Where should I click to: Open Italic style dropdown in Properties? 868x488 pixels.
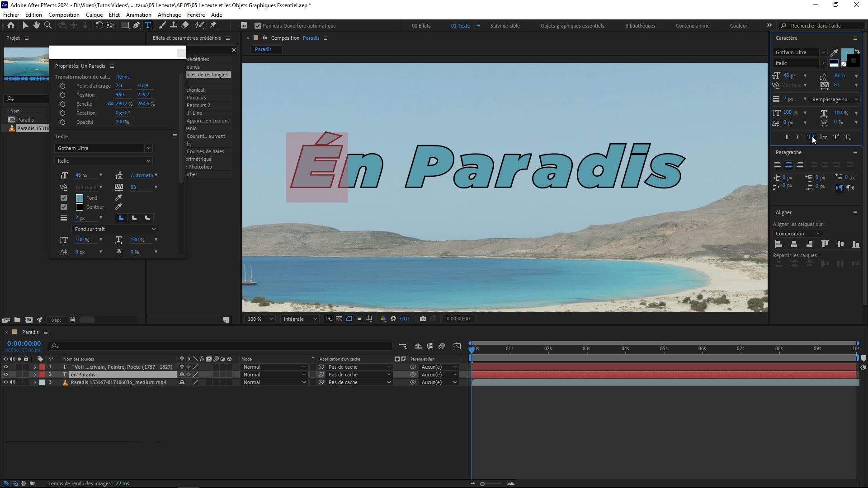[x=103, y=161]
